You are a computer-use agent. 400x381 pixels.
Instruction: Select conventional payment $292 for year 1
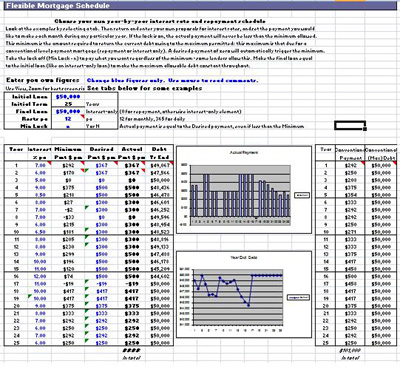[351, 165]
